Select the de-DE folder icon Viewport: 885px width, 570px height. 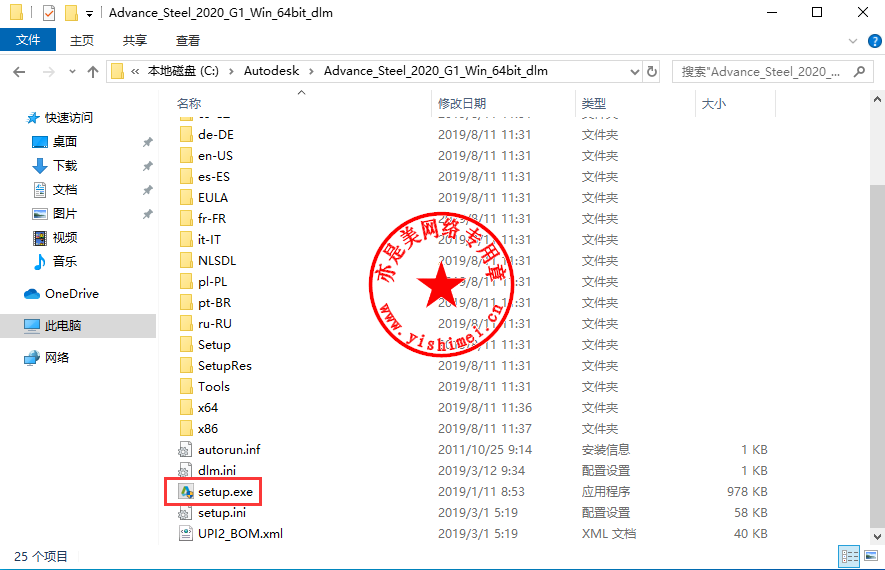click(186, 134)
